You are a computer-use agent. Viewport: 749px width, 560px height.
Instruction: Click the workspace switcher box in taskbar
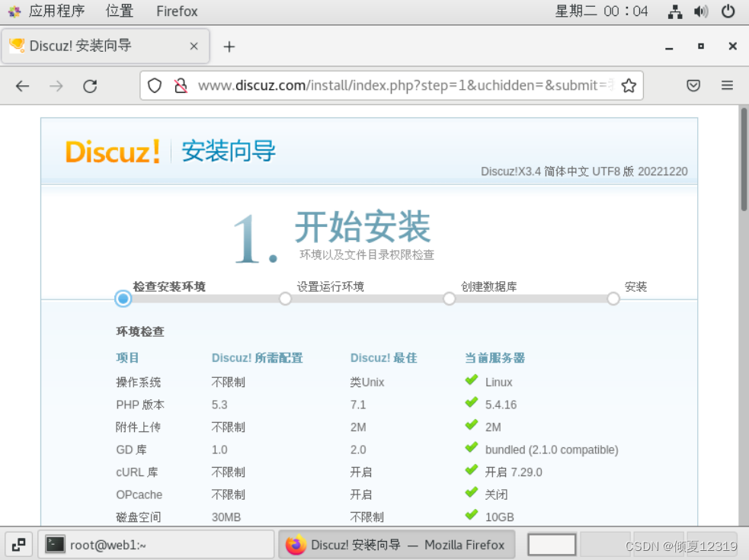(551, 544)
